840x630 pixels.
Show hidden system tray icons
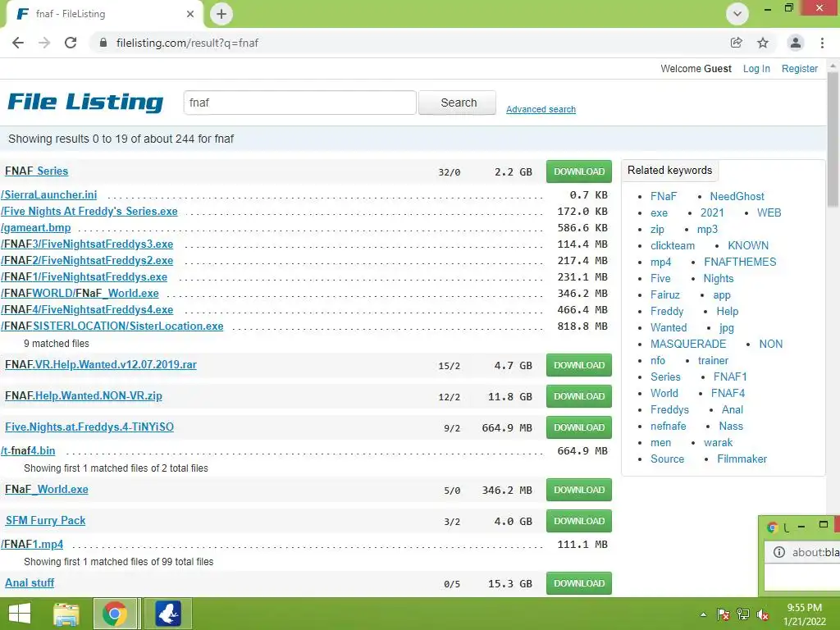703,614
